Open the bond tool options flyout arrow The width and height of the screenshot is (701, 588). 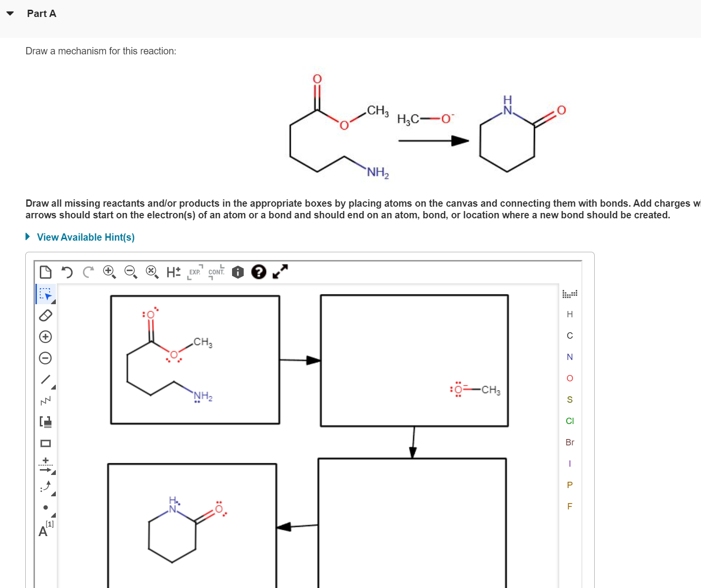[53, 387]
